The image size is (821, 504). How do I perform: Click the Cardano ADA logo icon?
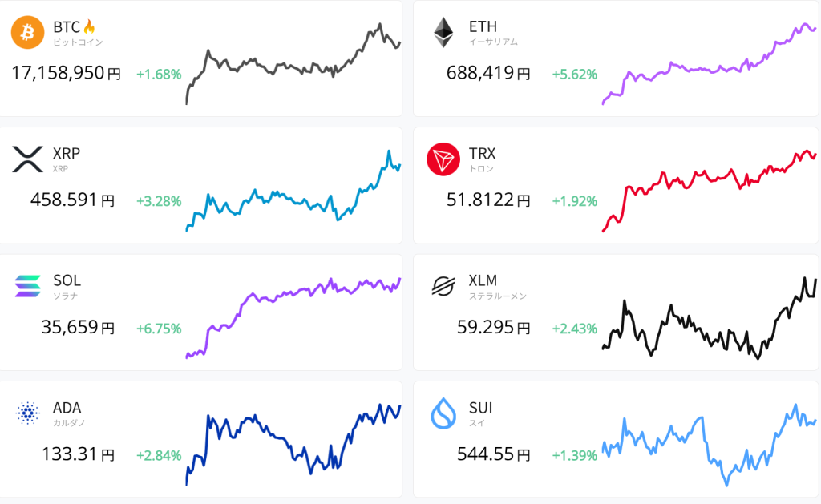[x=27, y=413]
